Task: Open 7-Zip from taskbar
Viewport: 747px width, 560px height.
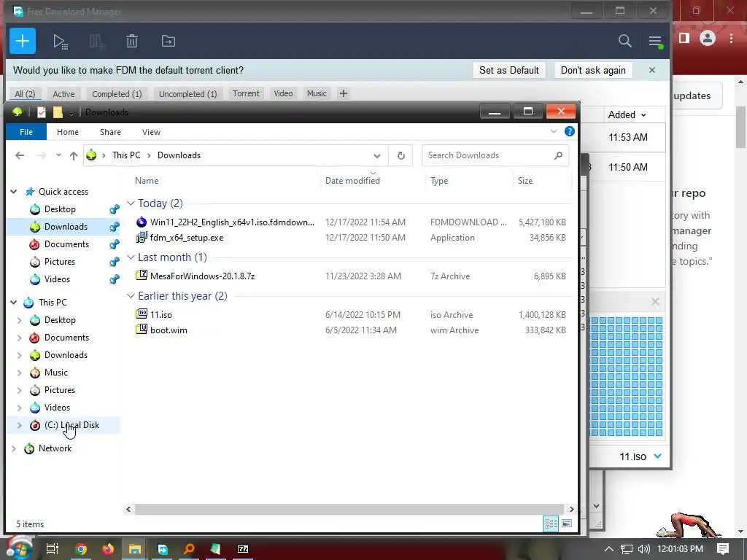Action: tap(243, 549)
